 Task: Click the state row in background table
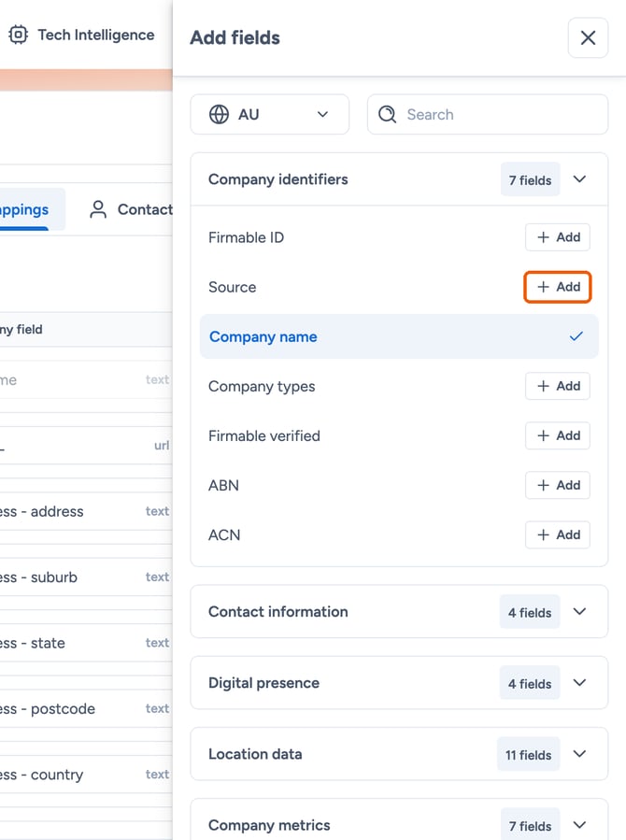click(x=86, y=643)
